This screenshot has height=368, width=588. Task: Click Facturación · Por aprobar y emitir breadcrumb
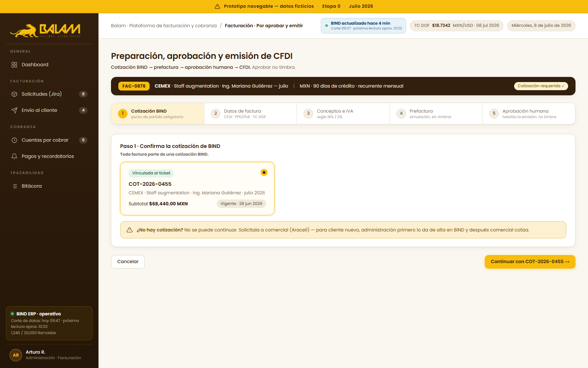point(264,26)
